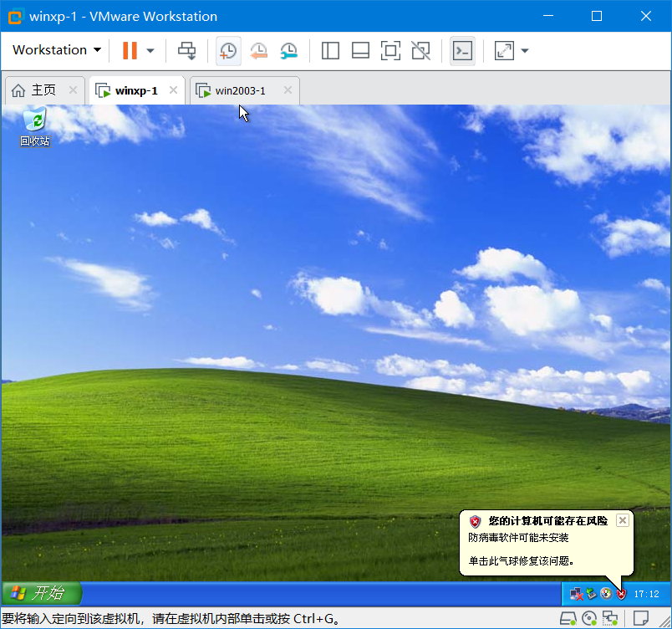Close the win2003-1 tab
Viewport: 672px width, 629px height.
coord(288,90)
